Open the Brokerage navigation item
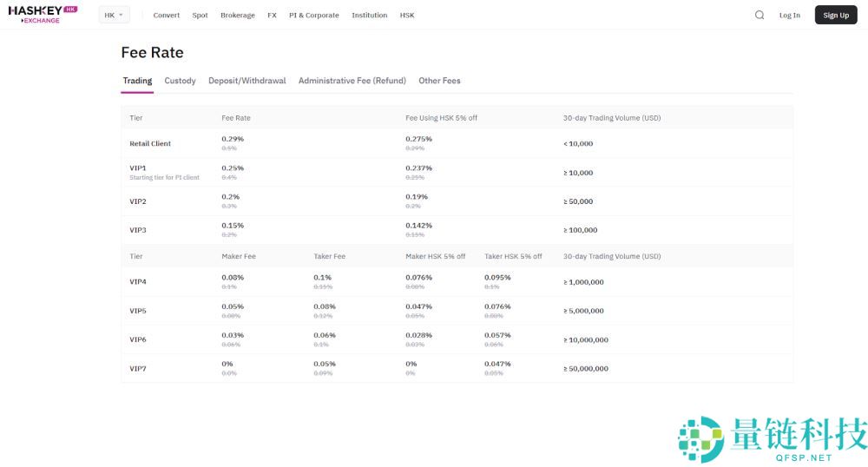Screen dimensions: 868x467 238,16
